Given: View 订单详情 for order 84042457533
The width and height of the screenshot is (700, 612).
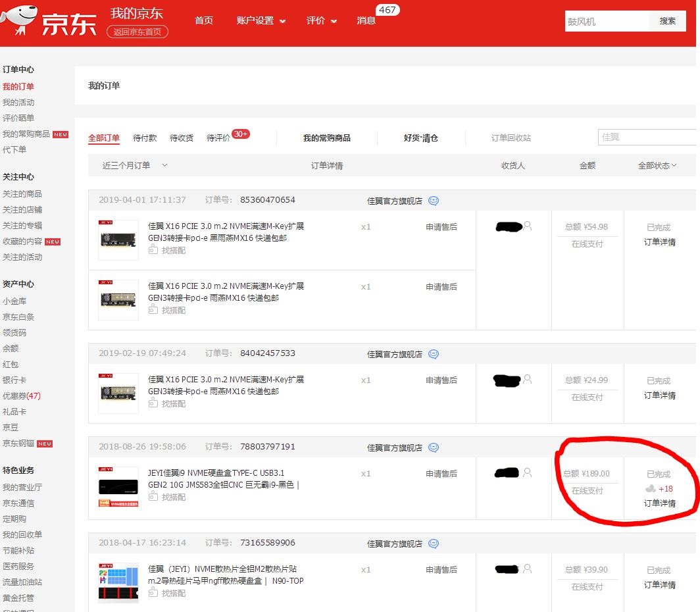Looking at the screenshot, I should pos(659,395).
